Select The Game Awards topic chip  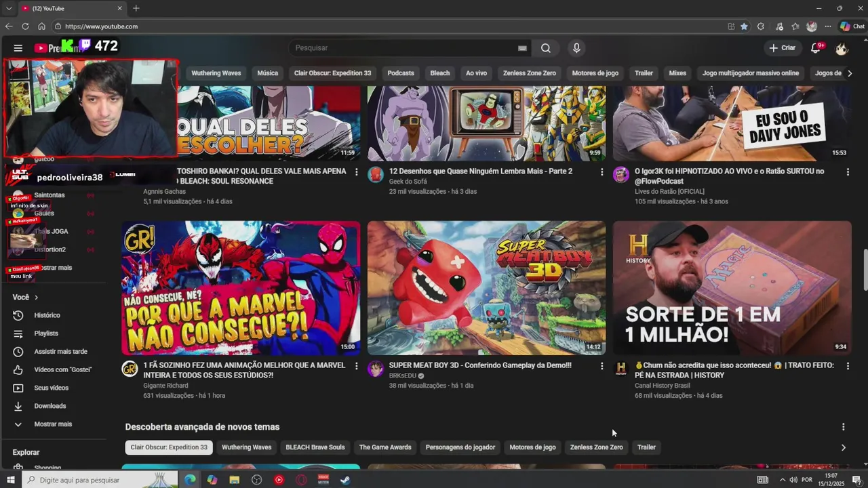pyautogui.click(x=385, y=447)
